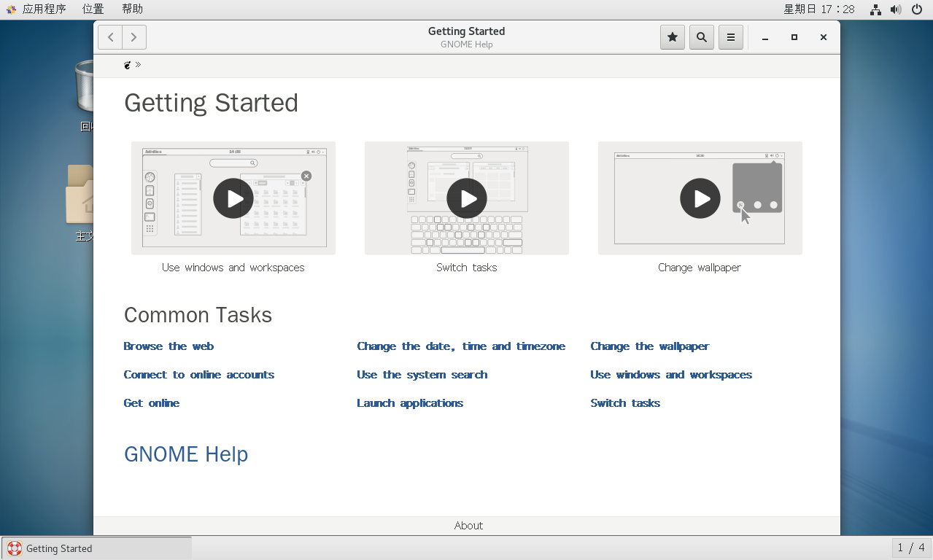This screenshot has height=560, width=933.
Task: Go forward using the right arrow
Action: 134,37
